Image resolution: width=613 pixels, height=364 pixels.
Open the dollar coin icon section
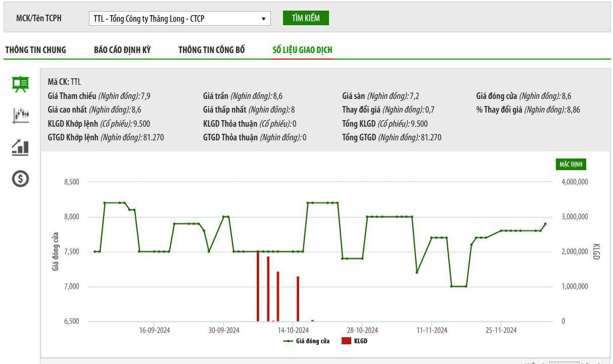pyautogui.click(x=21, y=178)
